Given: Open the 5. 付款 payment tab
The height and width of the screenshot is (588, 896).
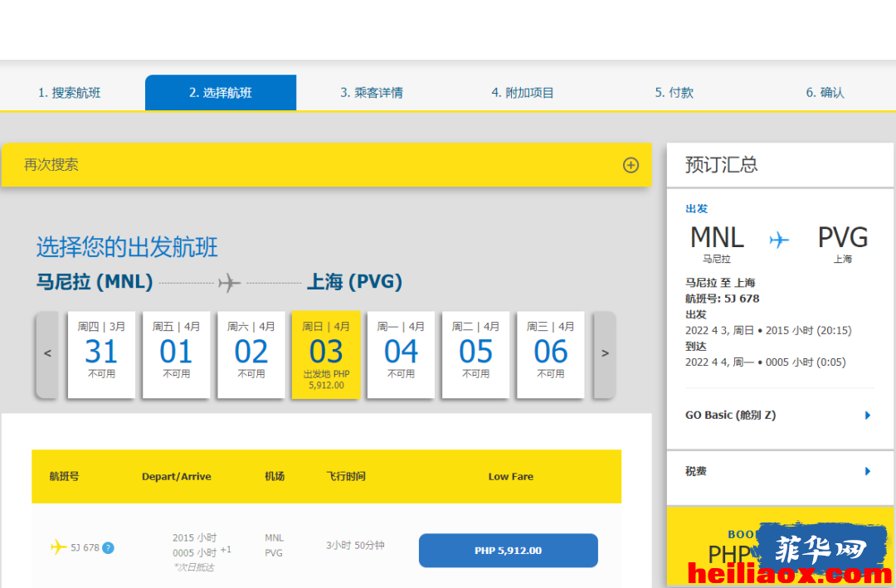Looking at the screenshot, I should [x=674, y=93].
